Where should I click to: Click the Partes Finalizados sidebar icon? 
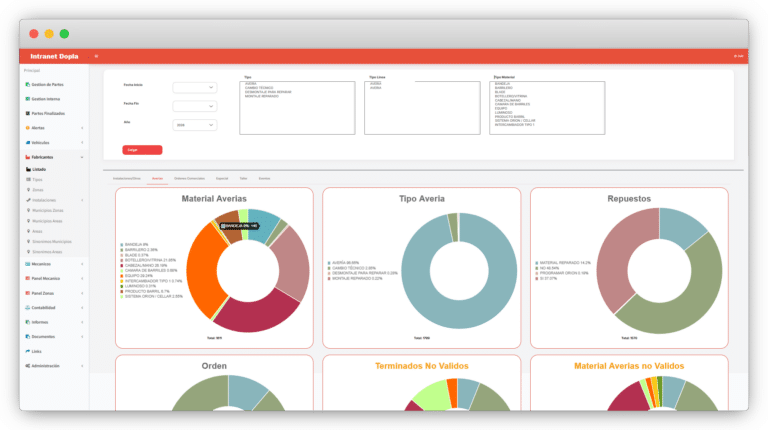(27, 113)
